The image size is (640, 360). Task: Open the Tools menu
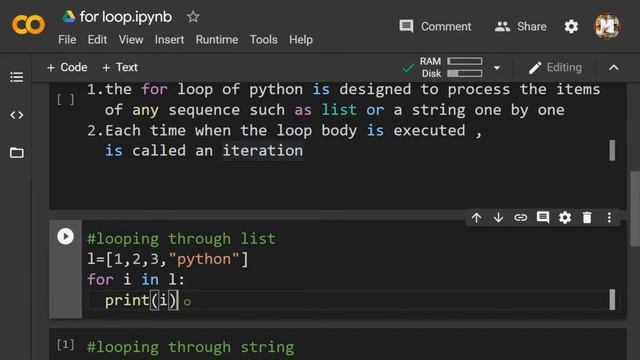[263, 40]
